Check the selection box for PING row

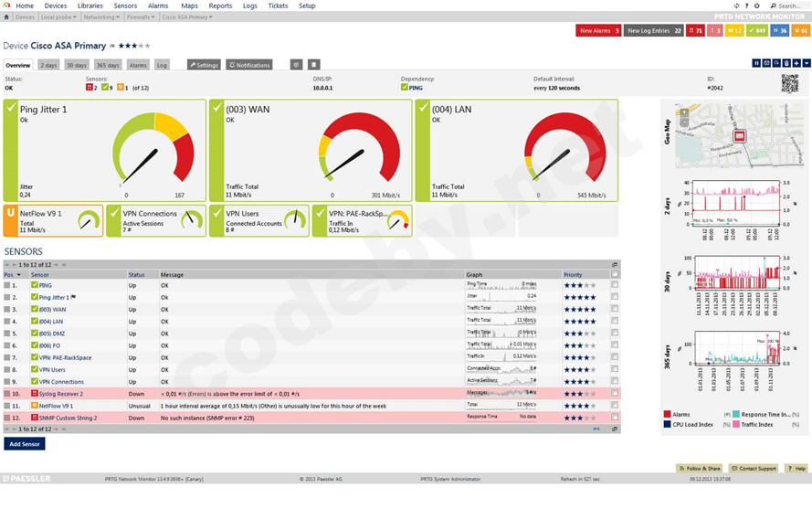pos(615,284)
